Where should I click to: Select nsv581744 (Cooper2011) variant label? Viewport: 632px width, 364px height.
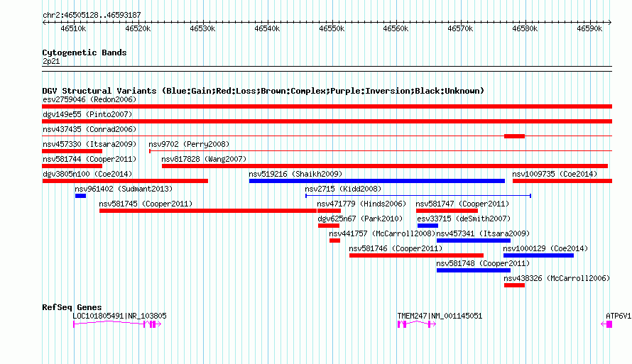[x=89, y=159]
